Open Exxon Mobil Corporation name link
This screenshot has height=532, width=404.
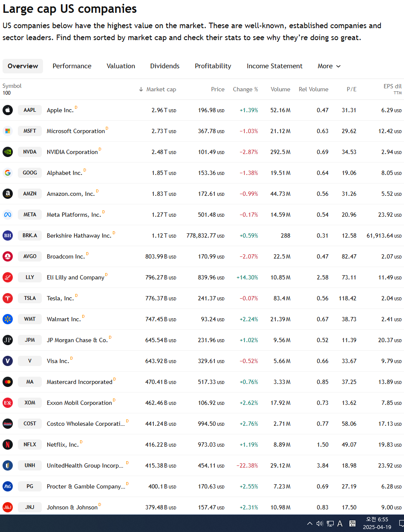[x=79, y=403]
